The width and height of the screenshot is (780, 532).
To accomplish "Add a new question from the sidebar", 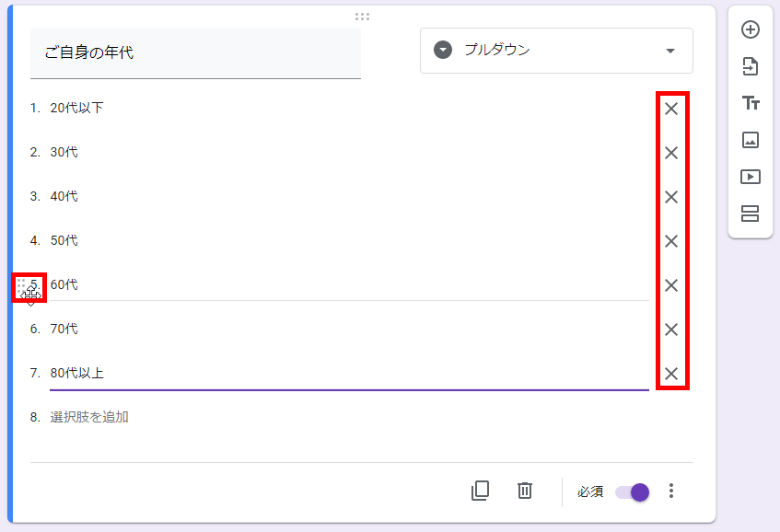I will [x=751, y=29].
